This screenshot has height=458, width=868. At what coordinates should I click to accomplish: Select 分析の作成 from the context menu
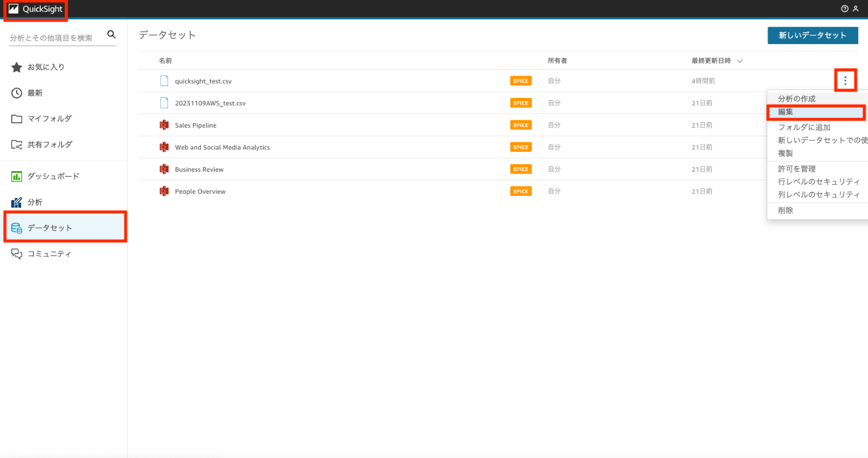point(797,99)
